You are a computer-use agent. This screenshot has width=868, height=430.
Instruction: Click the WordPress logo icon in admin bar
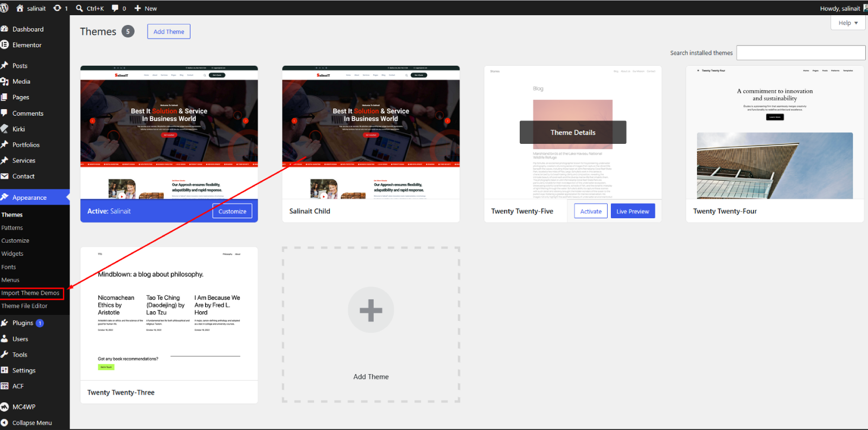(4, 8)
